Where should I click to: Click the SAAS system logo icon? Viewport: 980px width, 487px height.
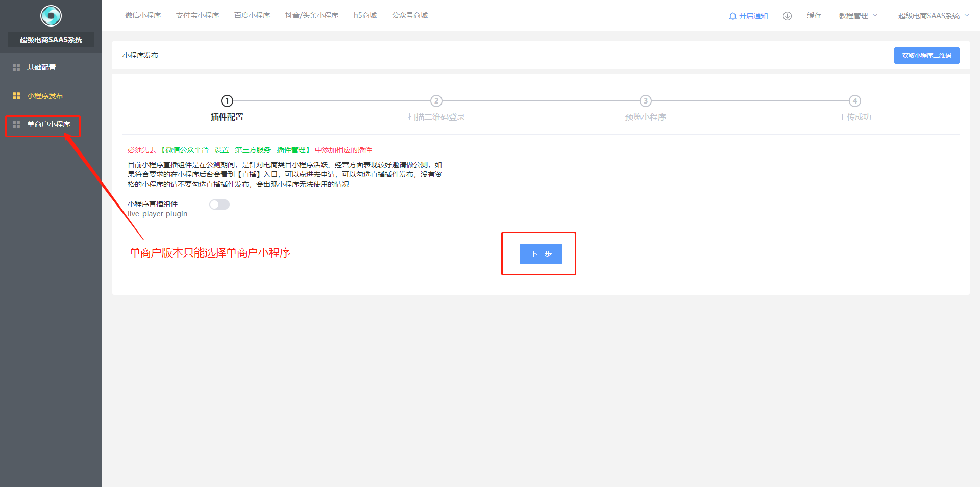(51, 16)
